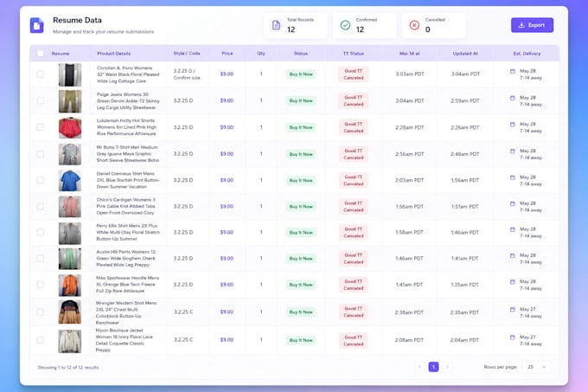Click the Resume Data document logo icon
The width and height of the screenshot is (588, 392).
point(36,25)
